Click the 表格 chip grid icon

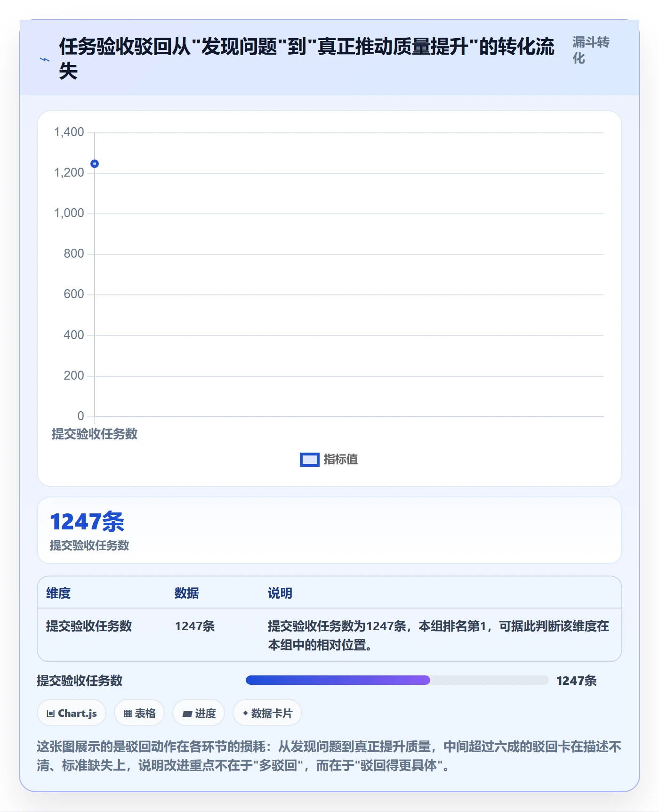(x=128, y=714)
